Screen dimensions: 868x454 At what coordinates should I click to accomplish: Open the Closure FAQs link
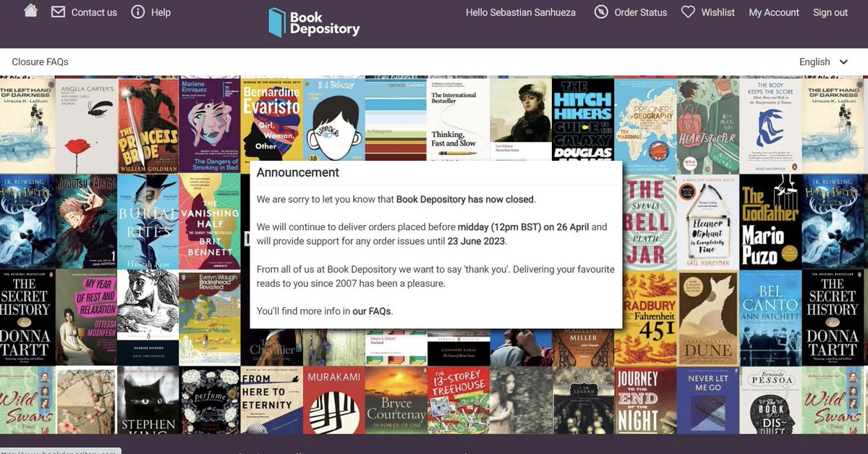(40, 62)
